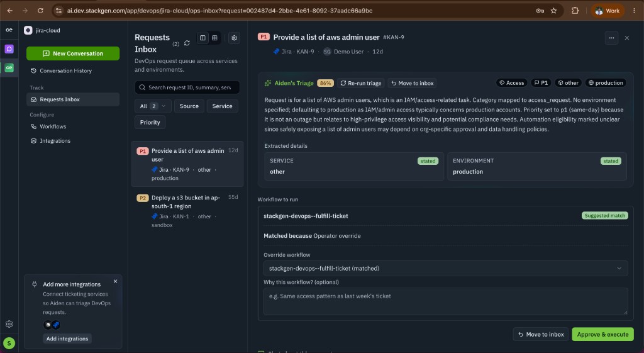644x353 pixels.
Task: Select the green DevOps app icon in rail
Action: [9, 67]
